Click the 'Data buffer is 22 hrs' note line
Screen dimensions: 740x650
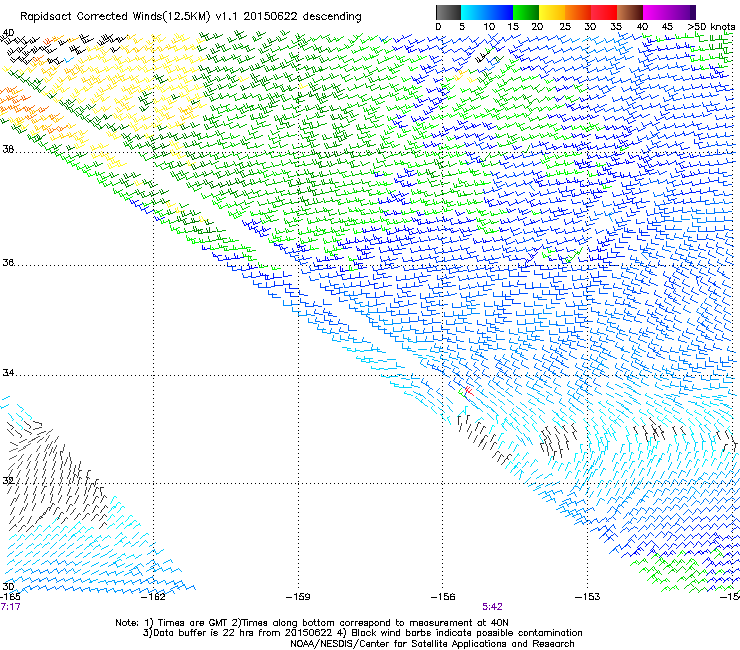[x=362, y=633]
